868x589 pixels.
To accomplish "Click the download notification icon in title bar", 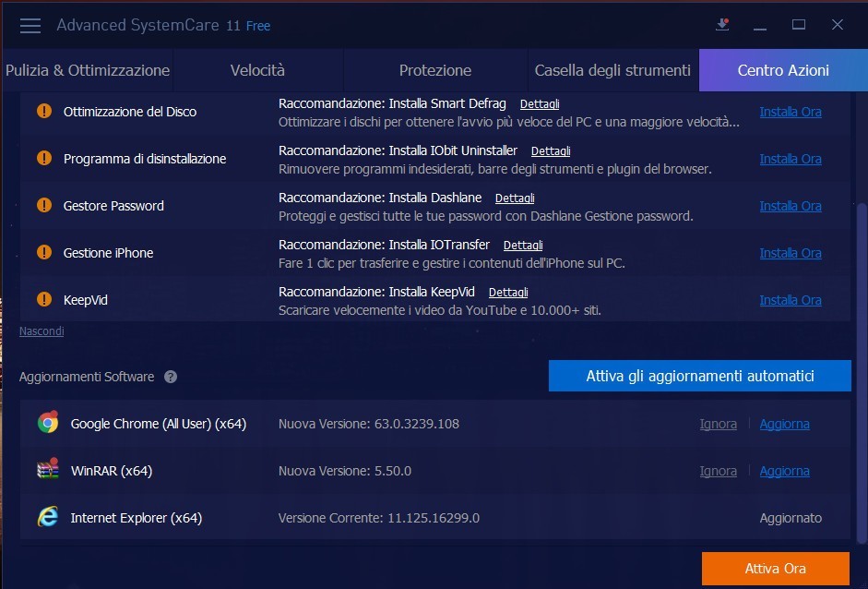I will pos(722,25).
